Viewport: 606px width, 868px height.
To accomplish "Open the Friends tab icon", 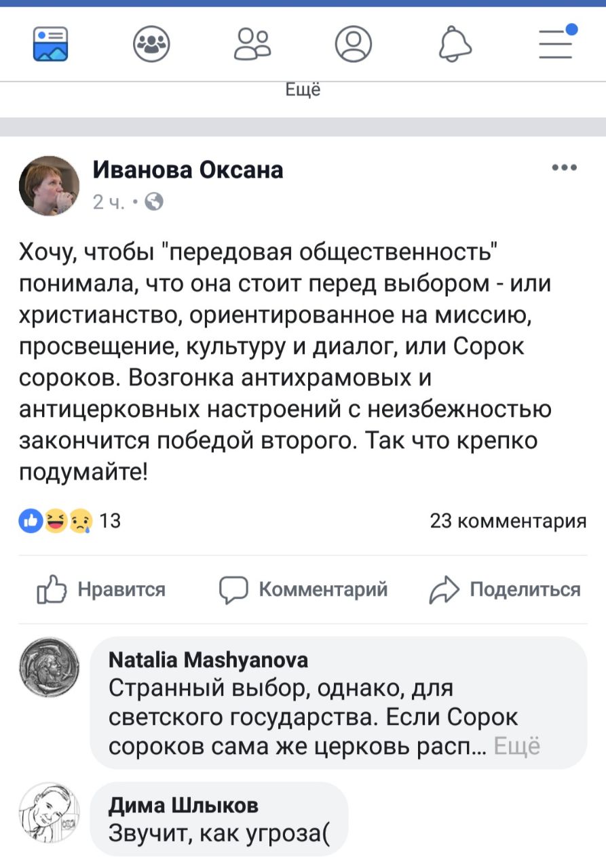I will (252, 44).
